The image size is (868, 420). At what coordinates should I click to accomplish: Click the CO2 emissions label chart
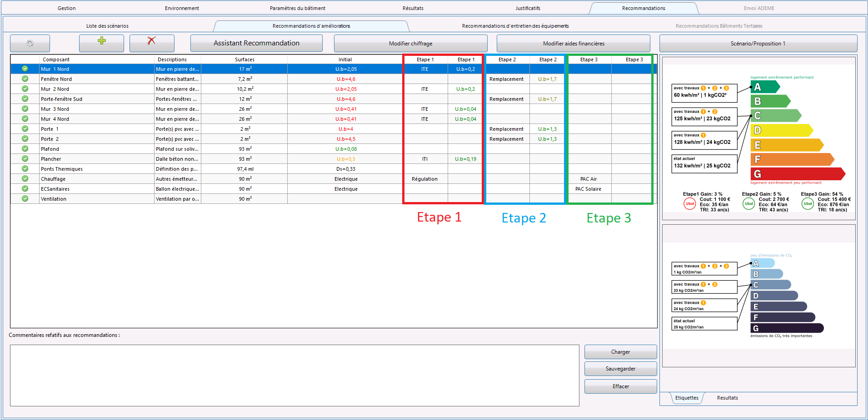coord(759,295)
